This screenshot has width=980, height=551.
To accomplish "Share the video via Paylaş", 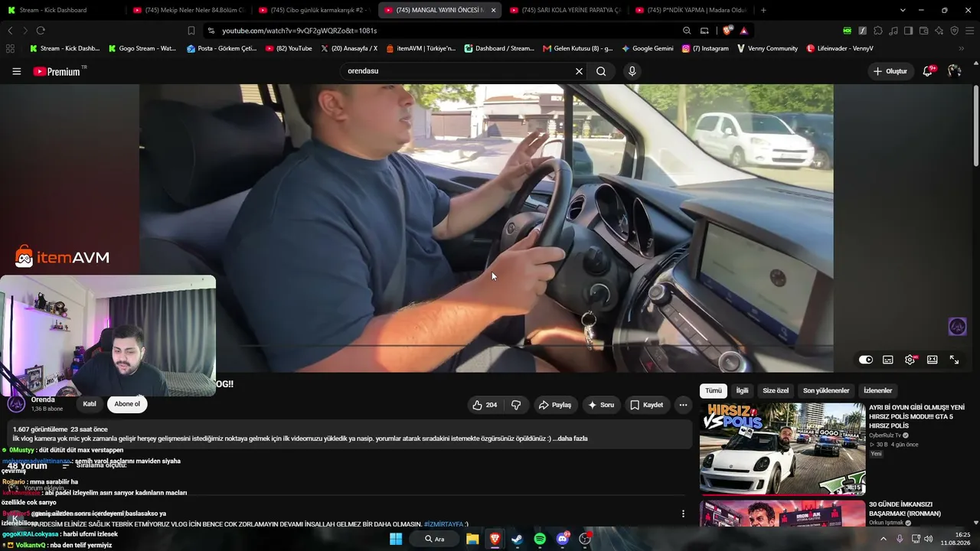I will 555,405.
